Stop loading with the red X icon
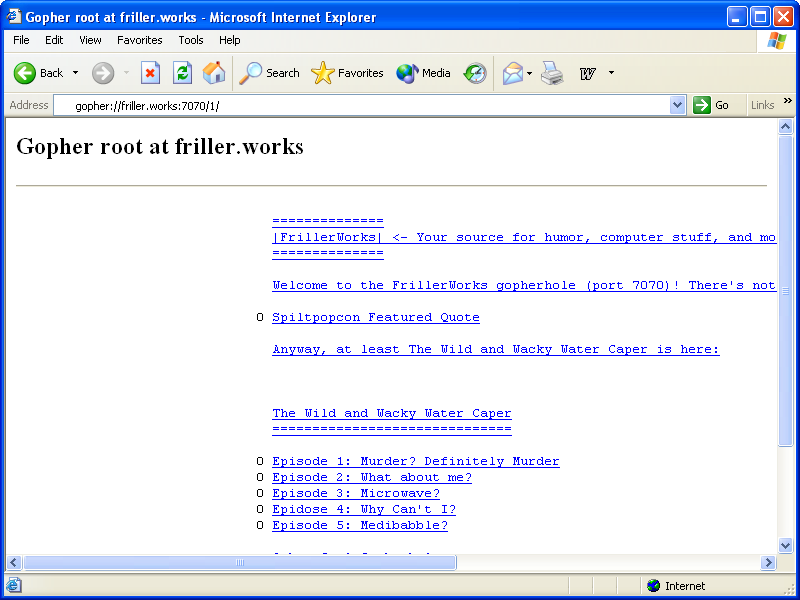 pos(150,73)
